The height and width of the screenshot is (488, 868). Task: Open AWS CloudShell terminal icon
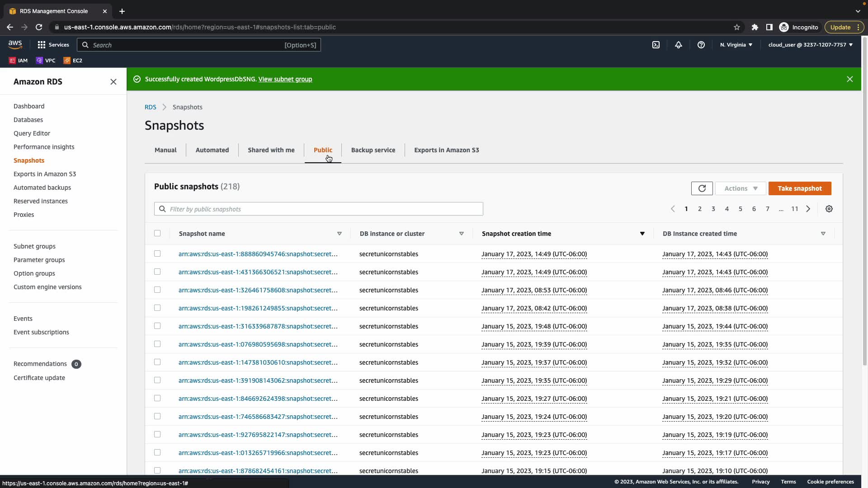656,45
